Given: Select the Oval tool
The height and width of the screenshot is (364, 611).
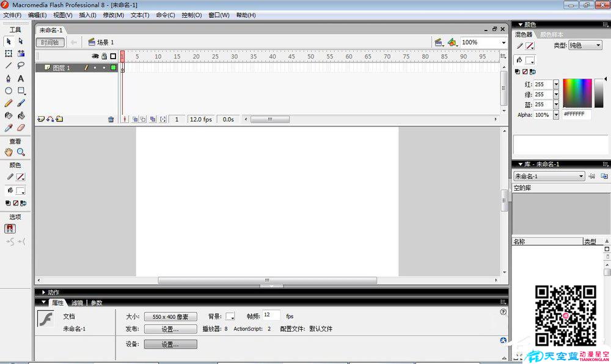Looking at the screenshot, I should point(9,91).
